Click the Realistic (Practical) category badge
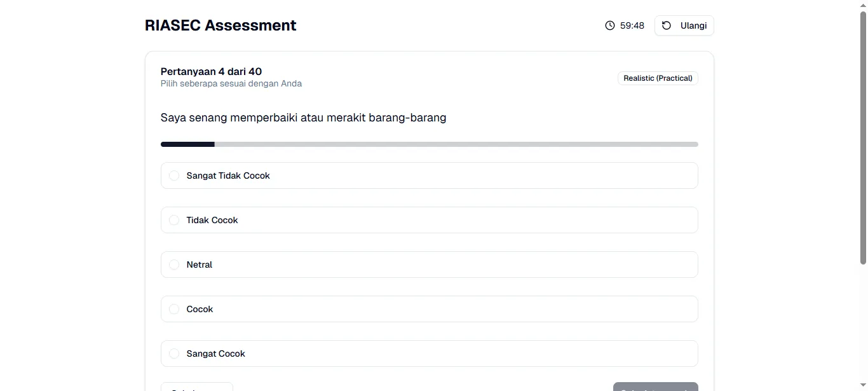The image size is (868, 391). (658, 78)
